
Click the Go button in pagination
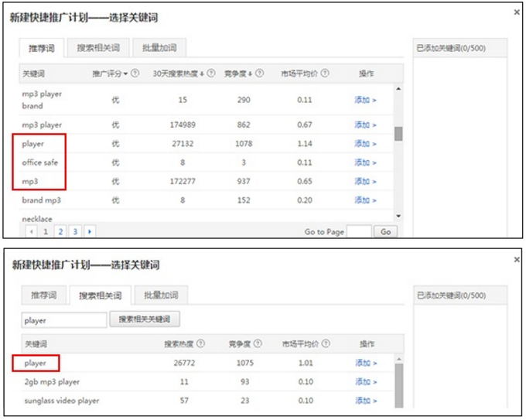pyautogui.click(x=385, y=231)
